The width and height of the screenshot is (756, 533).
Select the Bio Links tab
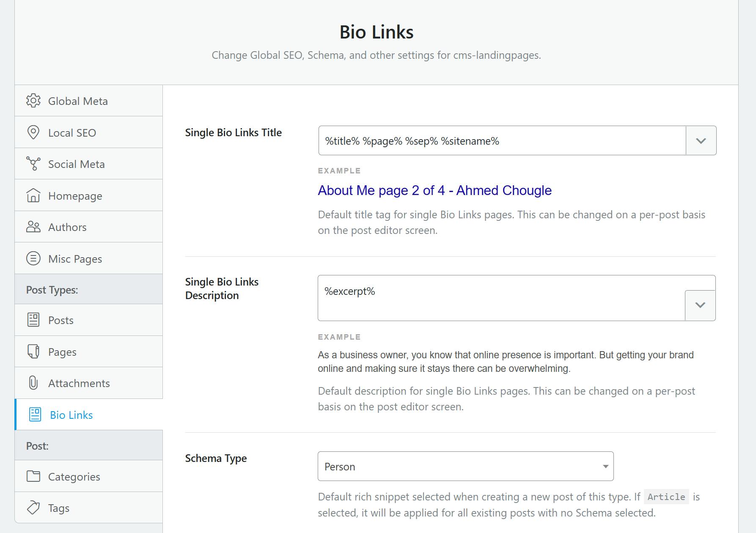pyautogui.click(x=89, y=415)
